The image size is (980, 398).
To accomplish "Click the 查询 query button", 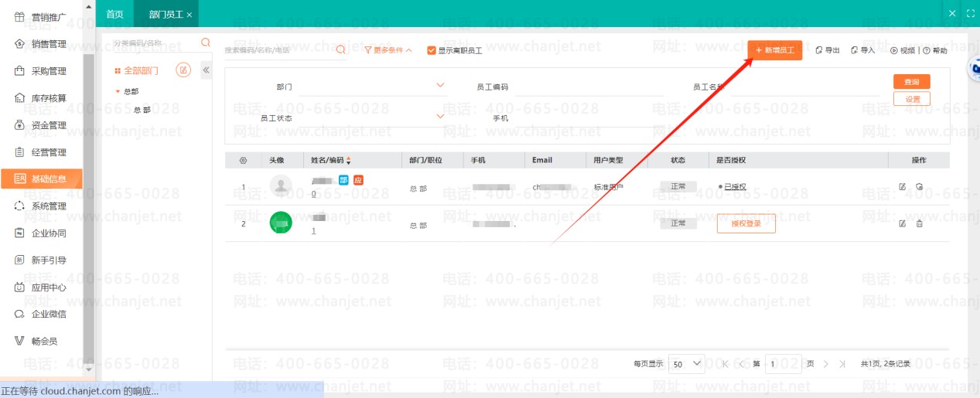I will pos(912,81).
